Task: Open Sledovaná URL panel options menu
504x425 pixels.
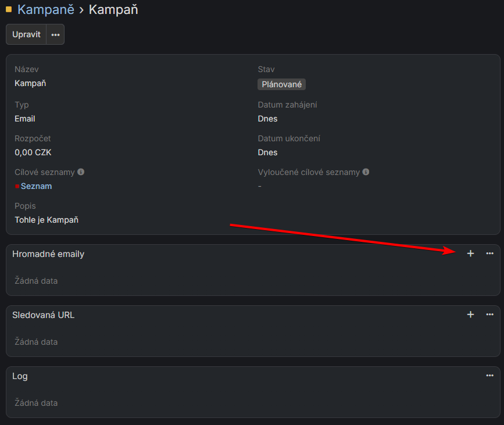Action: (x=489, y=315)
